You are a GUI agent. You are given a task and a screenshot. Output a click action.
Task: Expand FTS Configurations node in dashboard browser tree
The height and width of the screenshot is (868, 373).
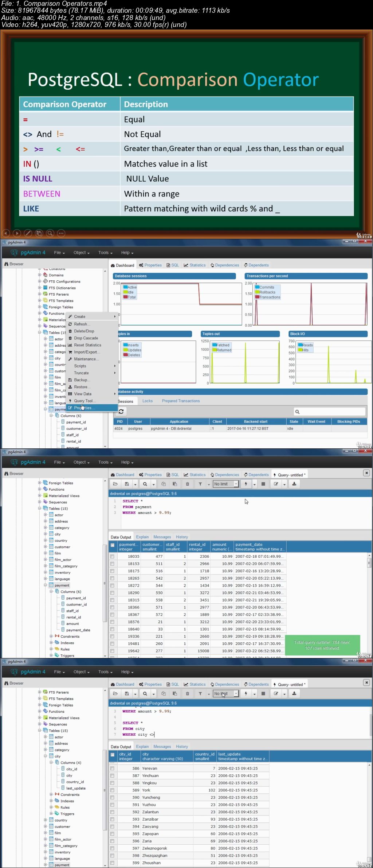[x=39, y=281]
